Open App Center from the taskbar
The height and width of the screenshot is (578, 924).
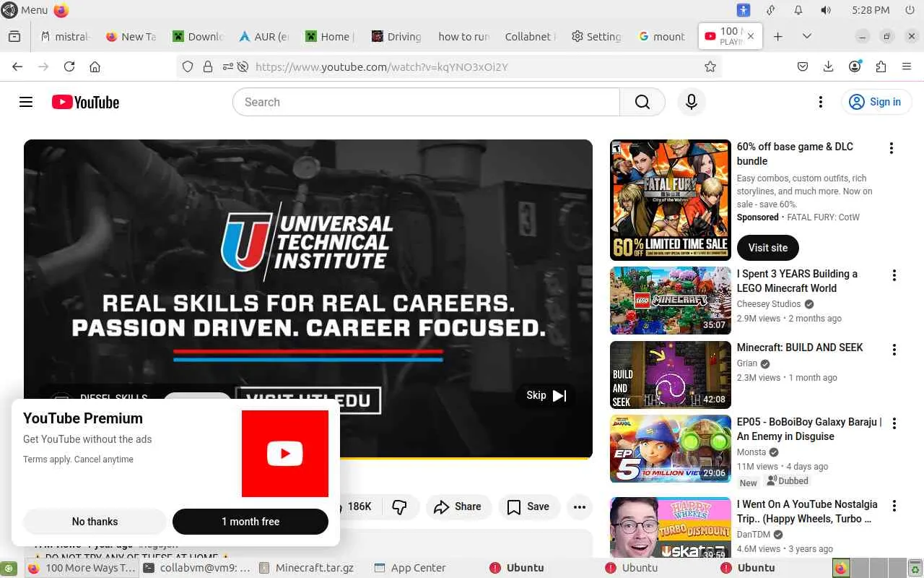click(411, 568)
